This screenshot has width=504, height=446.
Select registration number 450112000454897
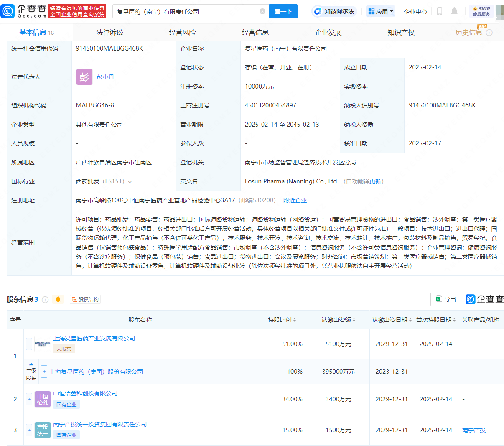click(270, 105)
